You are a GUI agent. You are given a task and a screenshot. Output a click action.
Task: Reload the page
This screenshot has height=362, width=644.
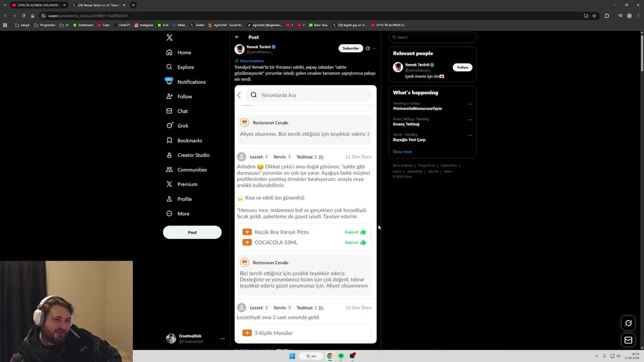(24, 16)
